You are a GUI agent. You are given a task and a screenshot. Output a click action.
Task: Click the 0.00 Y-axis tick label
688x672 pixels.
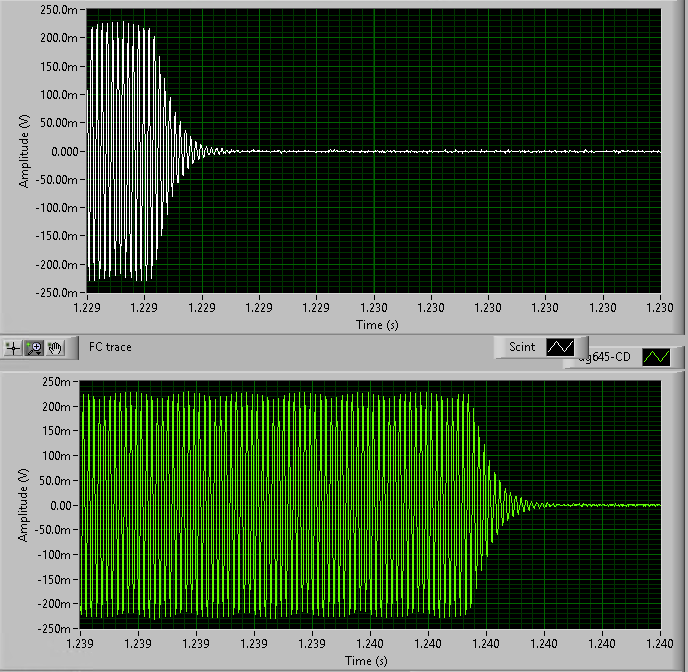(x=61, y=506)
